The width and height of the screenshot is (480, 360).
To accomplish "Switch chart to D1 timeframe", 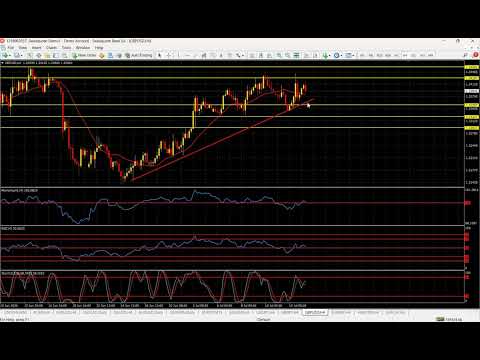I will click(413, 55).
